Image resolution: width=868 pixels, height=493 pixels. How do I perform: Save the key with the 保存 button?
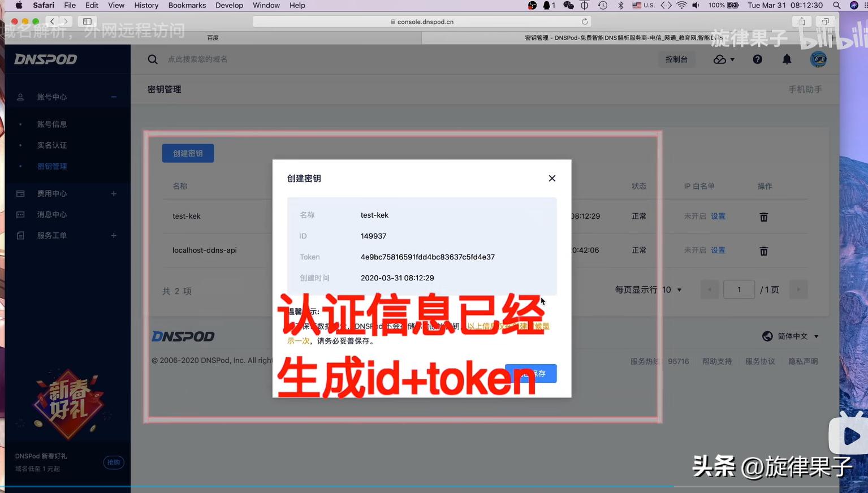pyautogui.click(x=530, y=373)
